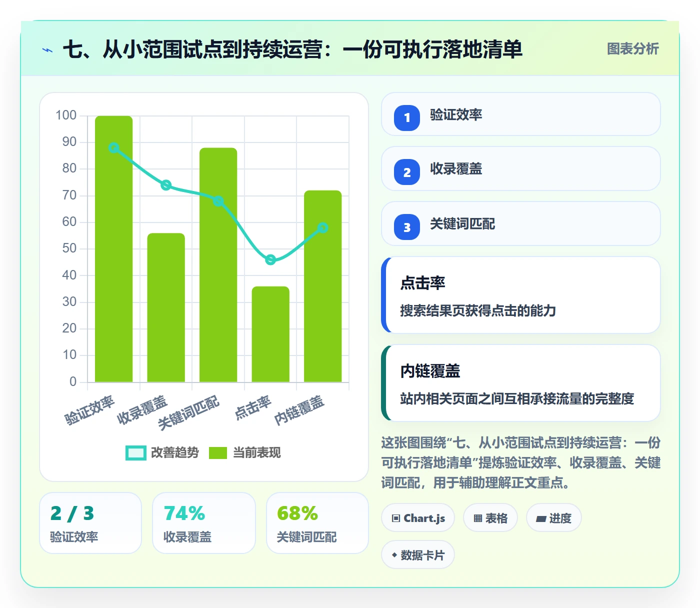
Task: Click the 68% 关键词匹配 stat card
Action: coord(317,523)
